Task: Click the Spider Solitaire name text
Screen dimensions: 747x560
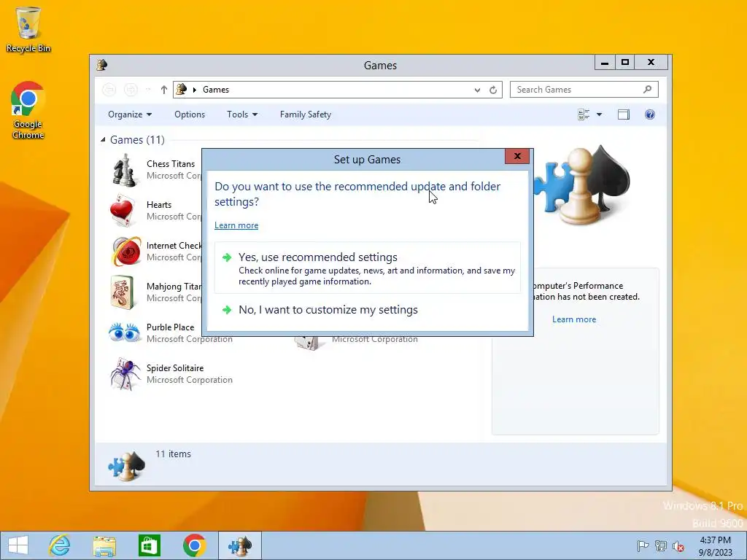Action: [x=175, y=368]
